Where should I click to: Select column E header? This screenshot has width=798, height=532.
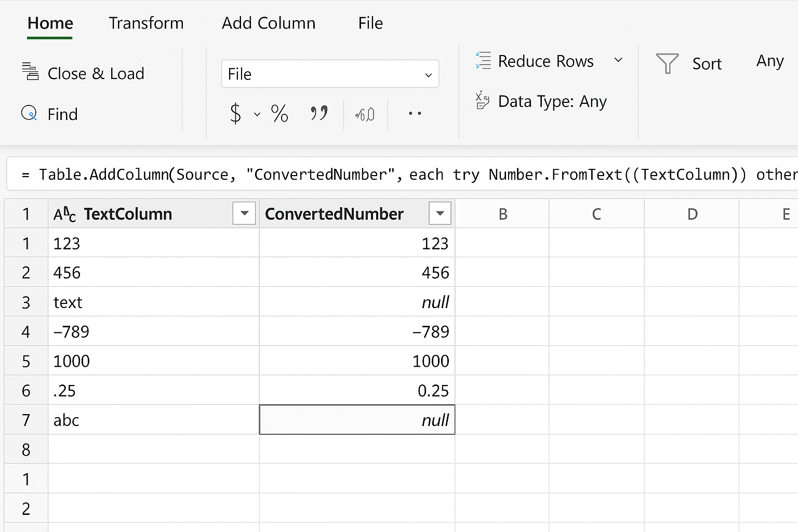point(769,214)
